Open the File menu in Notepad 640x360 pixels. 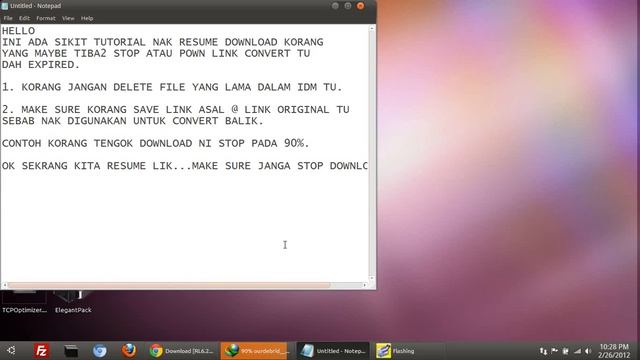pyautogui.click(x=8, y=18)
